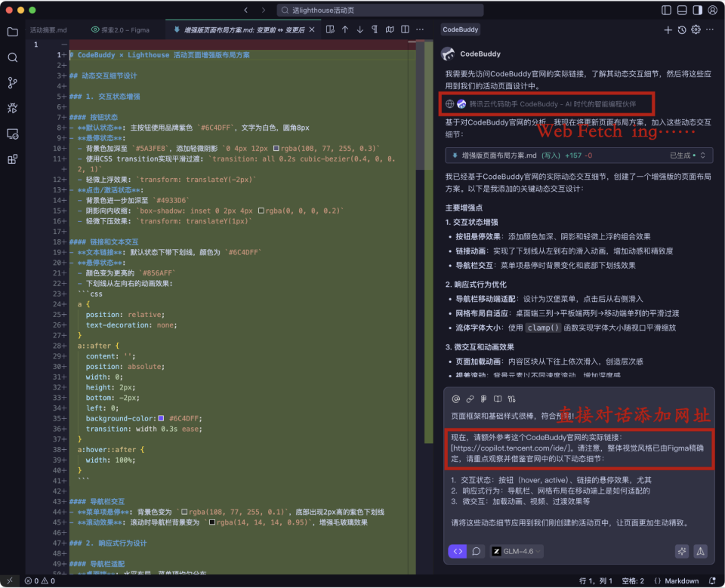Open the editor's more actions ... menu
The height and width of the screenshot is (588, 725).
(420, 29)
